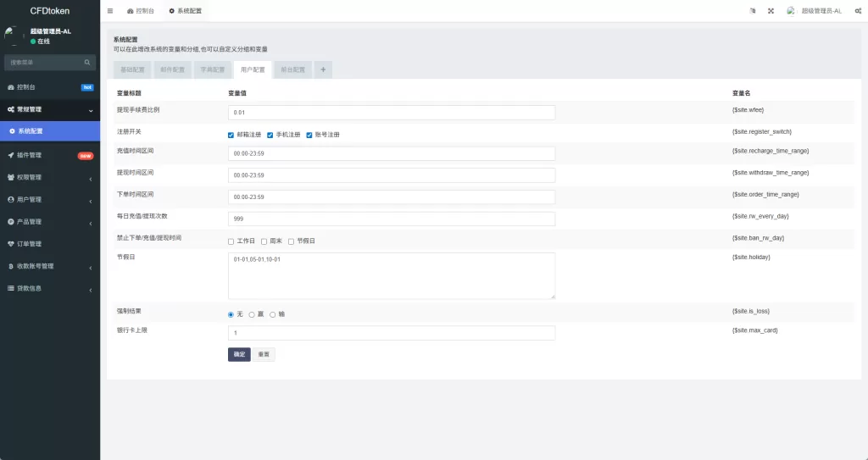This screenshot has height=460, width=868.
Task: Open 控制台 dashboard icon in the sidebar
Action: 11,87
